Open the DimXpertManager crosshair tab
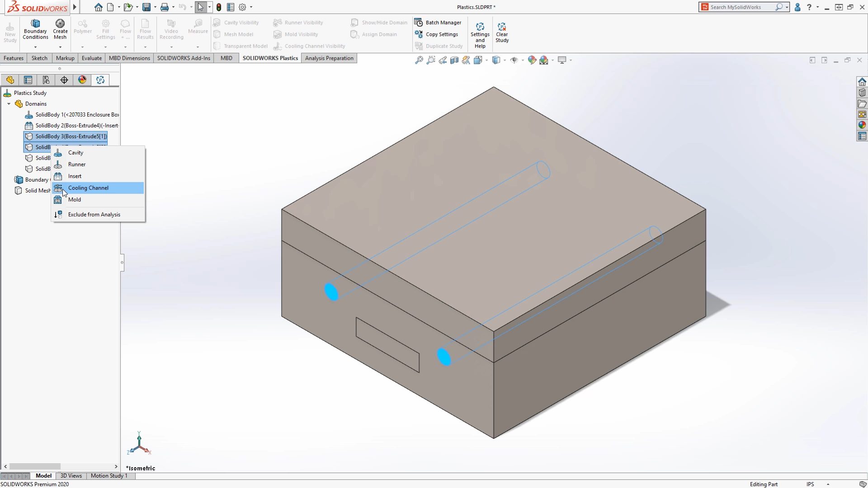 (64, 80)
